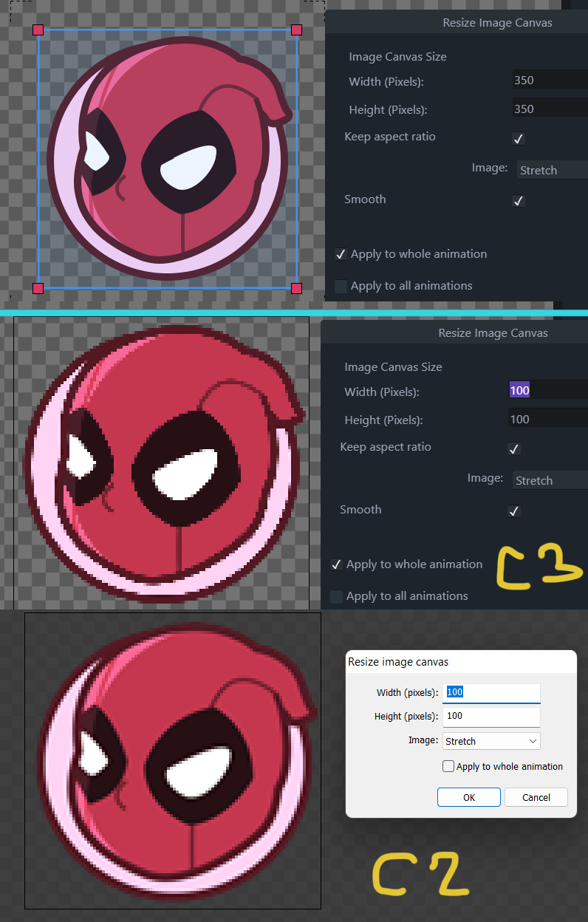Screen dimensions: 588x922
Task: Click the top-left red selection handle
Action: 38,30
